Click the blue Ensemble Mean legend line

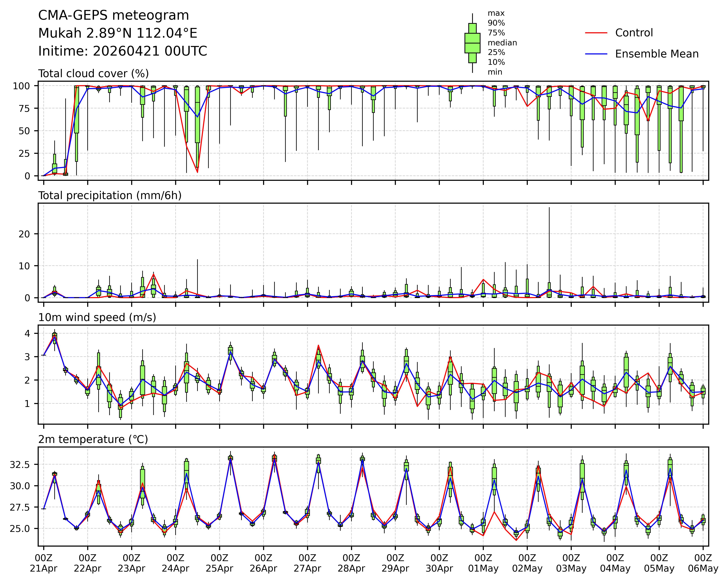point(596,54)
